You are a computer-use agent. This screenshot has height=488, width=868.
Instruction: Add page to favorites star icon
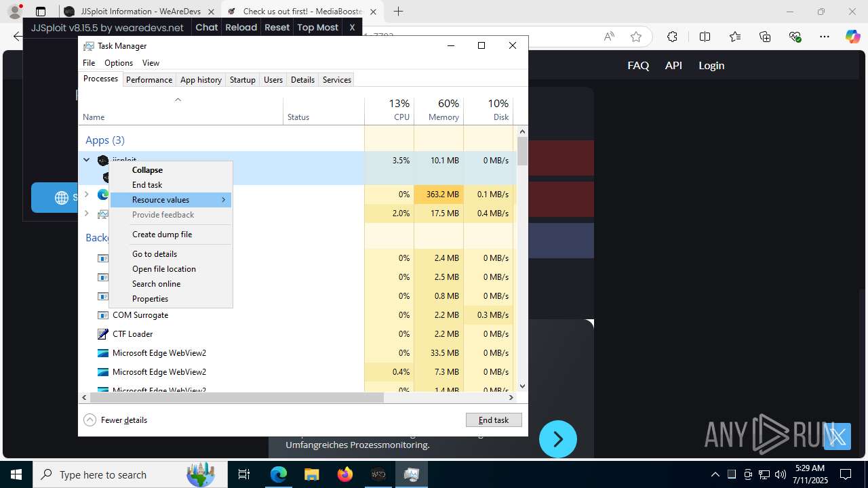[636, 37]
